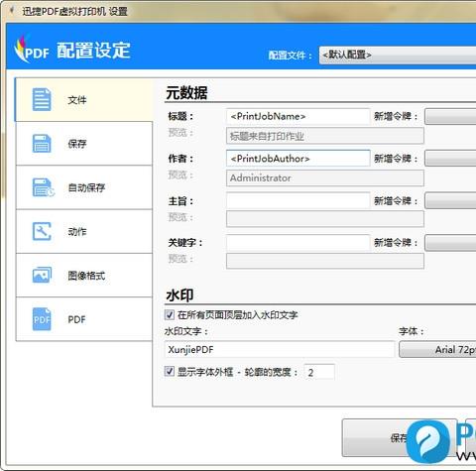
Task: Click the 标题 preview box 标题来自打印作业
Action: (325, 136)
